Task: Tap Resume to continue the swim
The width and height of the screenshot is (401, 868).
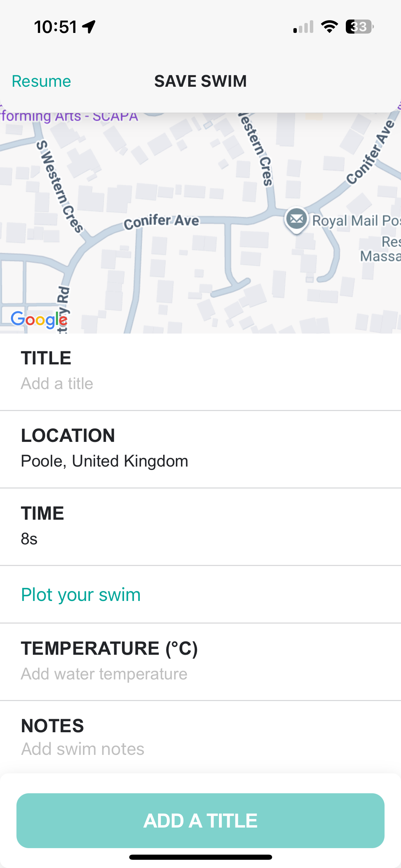Action: [41, 81]
